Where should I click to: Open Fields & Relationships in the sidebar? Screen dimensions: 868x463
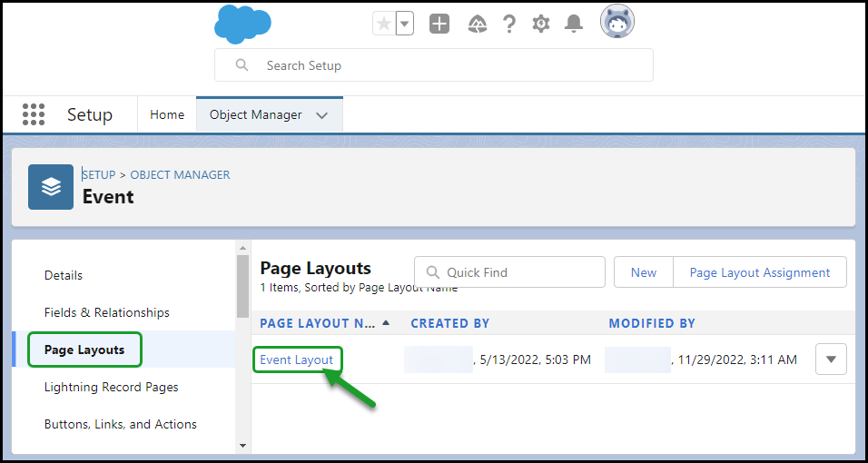(x=107, y=312)
